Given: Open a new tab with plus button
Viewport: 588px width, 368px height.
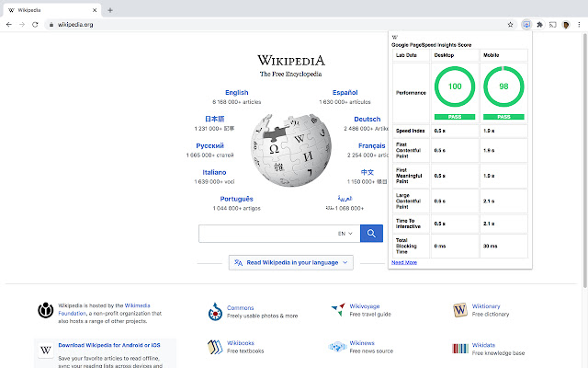Looking at the screenshot, I should [x=110, y=9].
